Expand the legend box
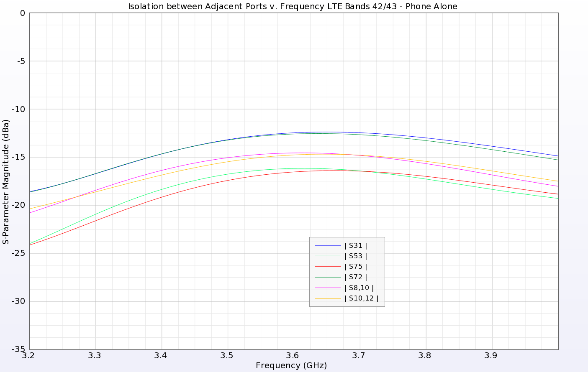Image resolution: width=588 pixels, height=372 pixels. [347, 272]
